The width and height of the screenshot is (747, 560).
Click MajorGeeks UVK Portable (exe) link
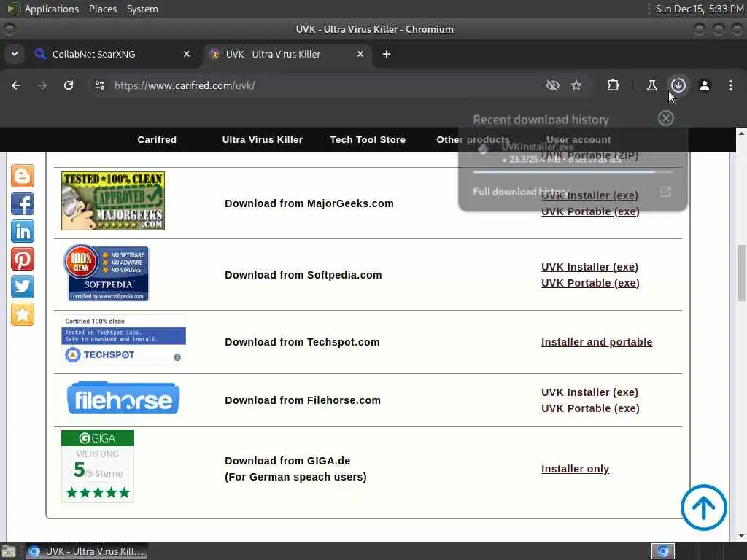(x=590, y=211)
